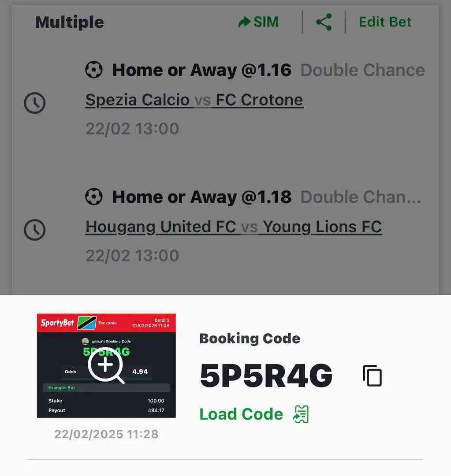451x476 pixels.
Task: Tap the magnifier zoom icon on the betslip image
Action: 106,365
